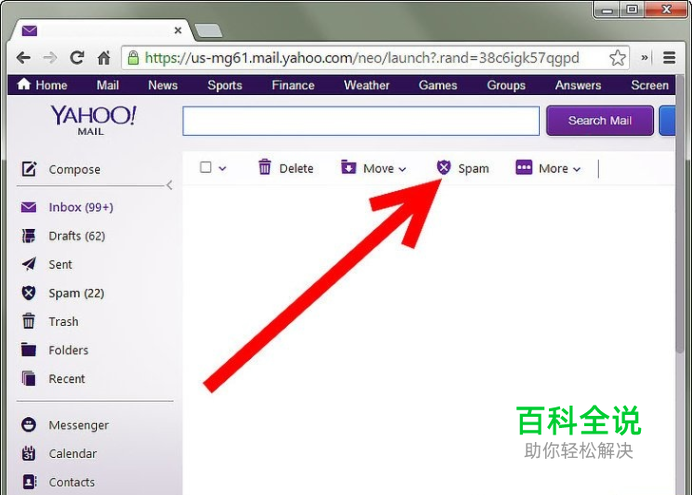Image resolution: width=692 pixels, height=495 pixels.
Task: Expand the Move dropdown arrow
Action: (x=402, y=169)
